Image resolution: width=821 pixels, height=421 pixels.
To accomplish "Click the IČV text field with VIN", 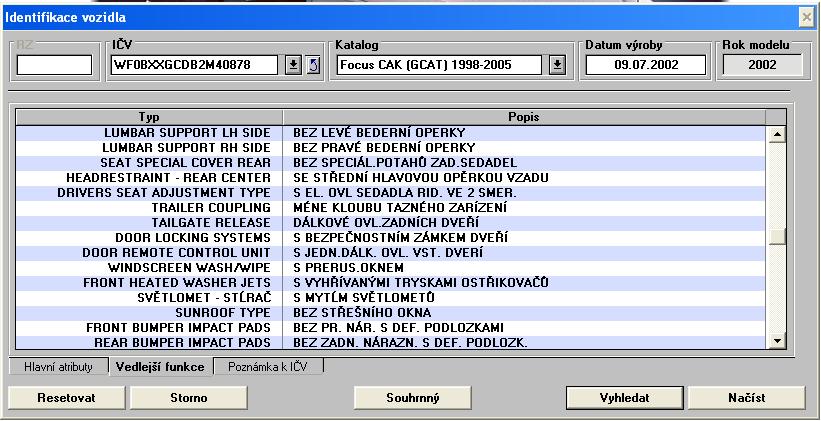I will [195, 65].
